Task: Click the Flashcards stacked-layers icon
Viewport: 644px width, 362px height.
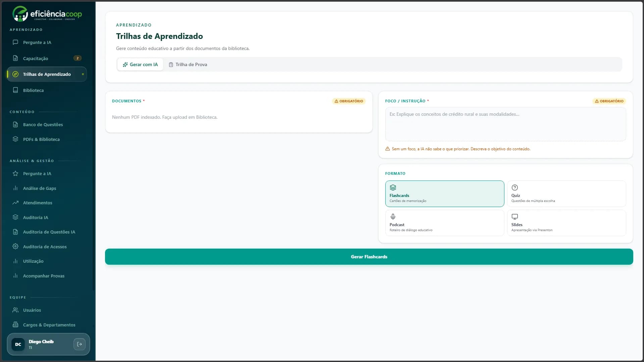Action: coord(393,188)
